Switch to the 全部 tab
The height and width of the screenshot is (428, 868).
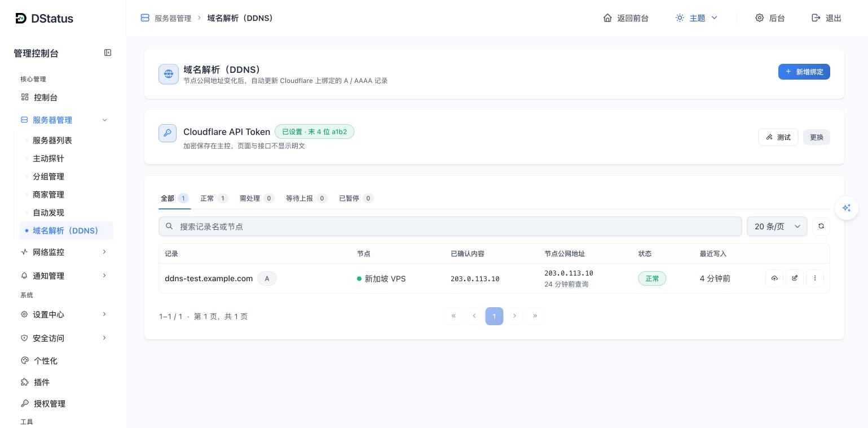(x=175, y=198)
